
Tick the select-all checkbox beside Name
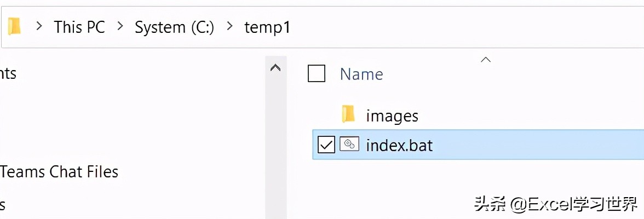click(317, 73)
